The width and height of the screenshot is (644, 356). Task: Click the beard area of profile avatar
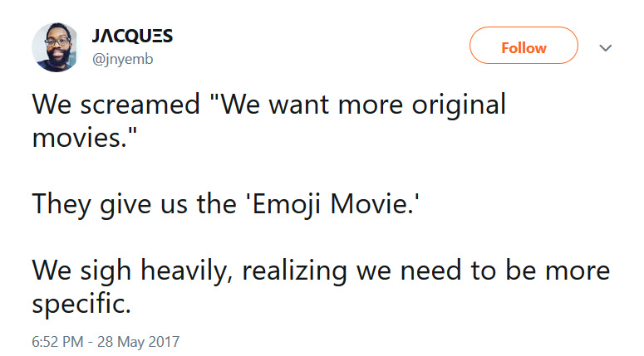coord(57,56)
